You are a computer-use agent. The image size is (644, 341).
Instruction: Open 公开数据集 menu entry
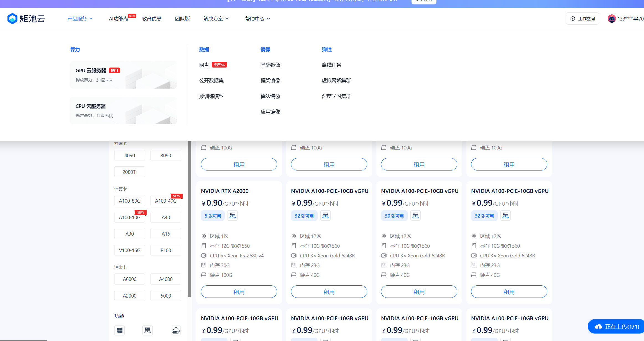pos(211,80)
